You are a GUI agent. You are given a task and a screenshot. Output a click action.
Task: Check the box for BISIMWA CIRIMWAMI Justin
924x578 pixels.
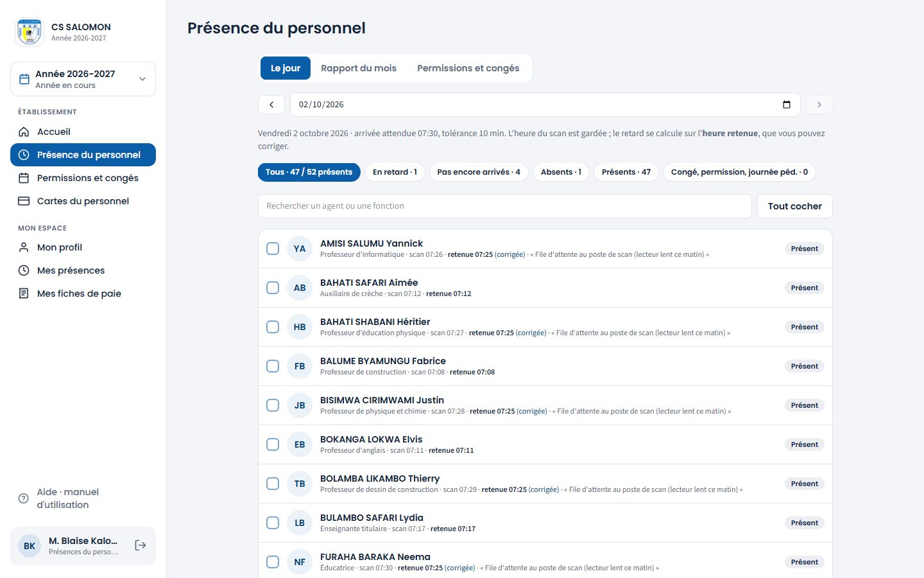coord(273,405)
